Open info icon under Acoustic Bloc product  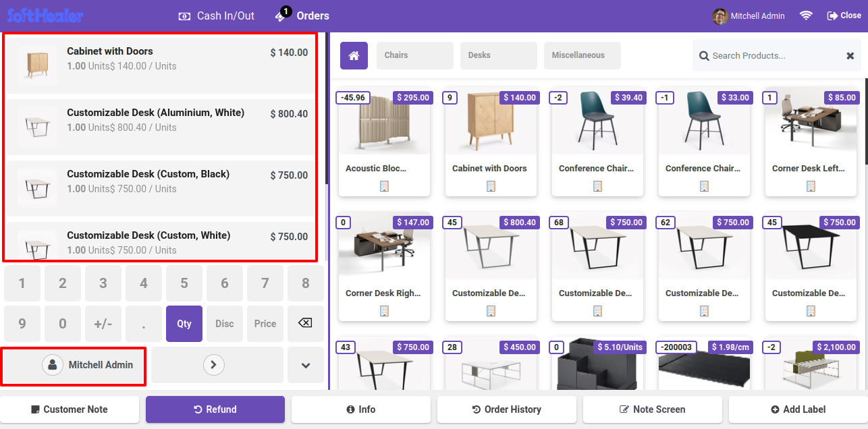(384, 186)
